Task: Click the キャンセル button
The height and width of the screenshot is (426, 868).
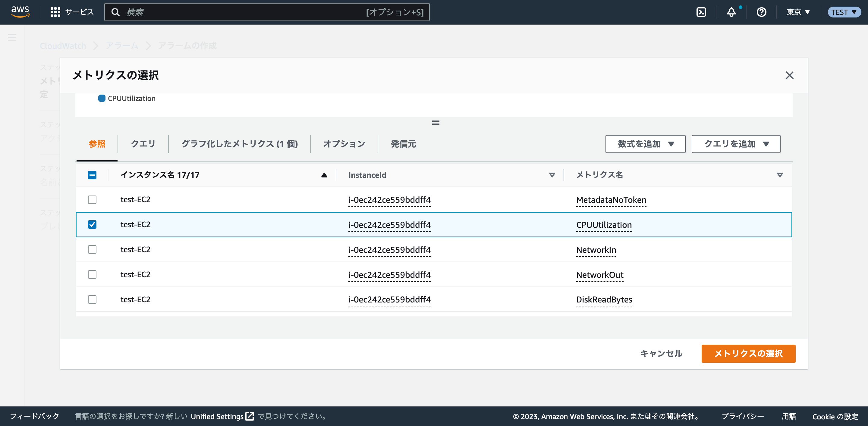Action: click(661, 354)
